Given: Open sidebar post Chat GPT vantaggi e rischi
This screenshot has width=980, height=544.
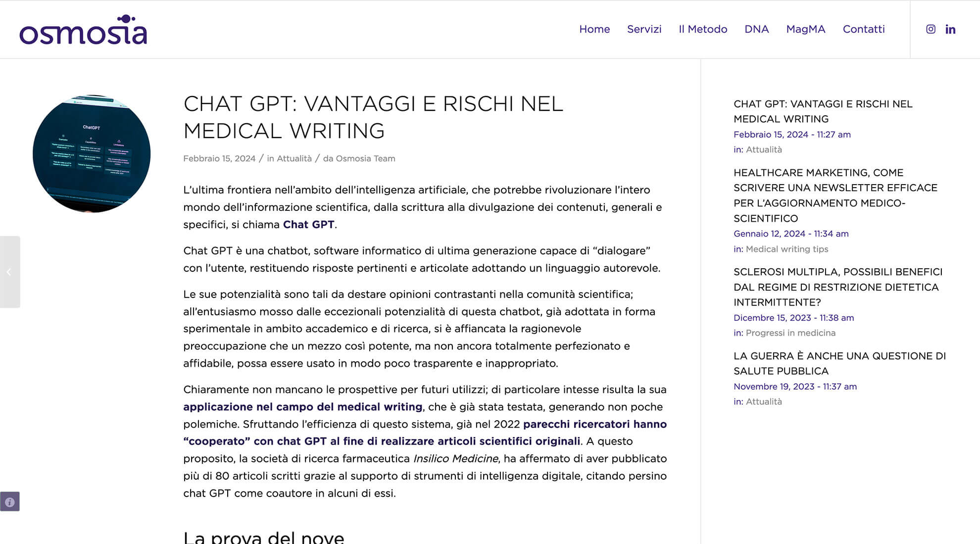Looking at the screenshot, I should [x=823, y=111].
